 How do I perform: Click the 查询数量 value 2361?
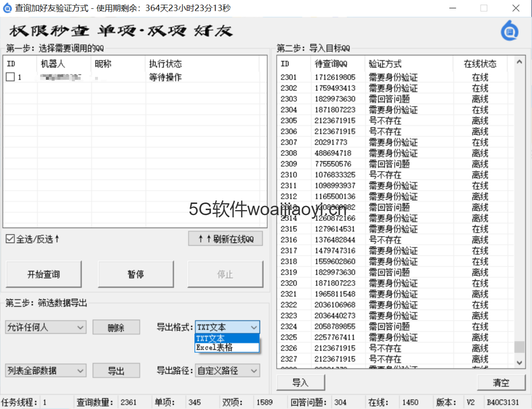tap(129, 402)
